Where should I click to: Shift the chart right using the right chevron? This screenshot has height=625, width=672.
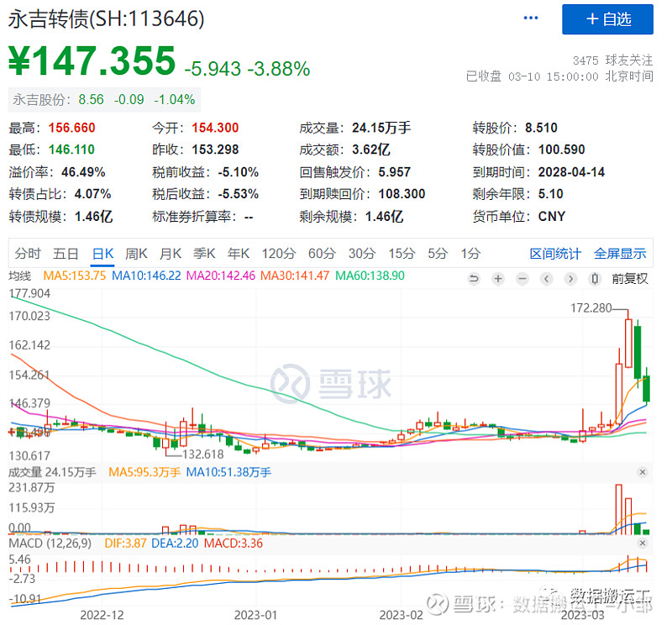click(570, 279)
